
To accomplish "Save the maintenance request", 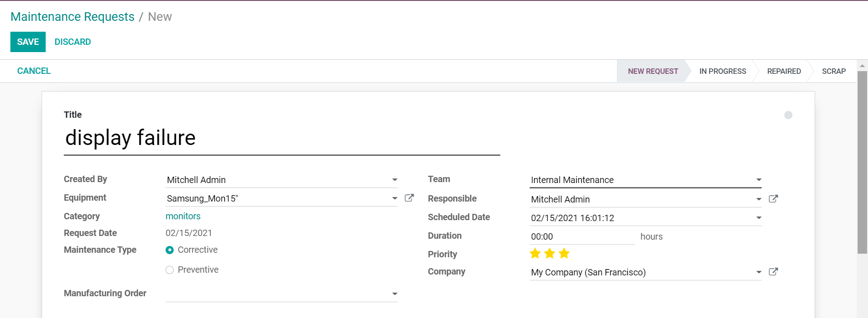I will coord(28,42).
